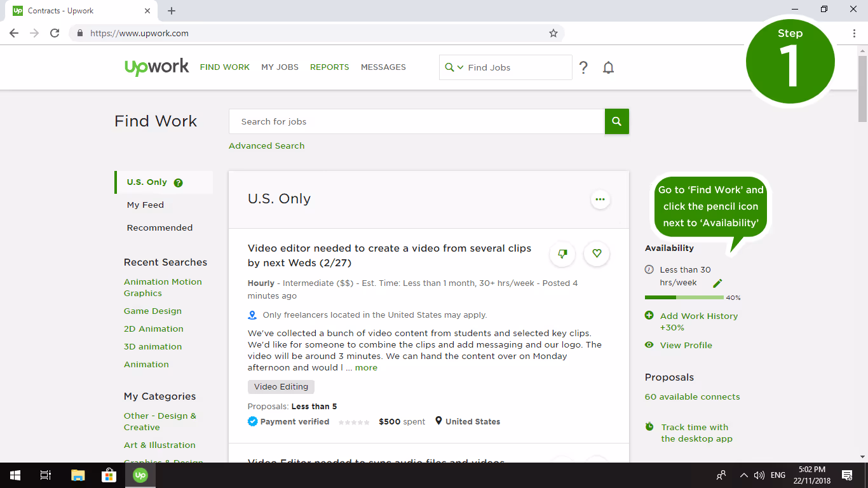Open the 3D animation recent search
Image resolution: width=868 pixels, height=488 pixels.
click(153, 347)
